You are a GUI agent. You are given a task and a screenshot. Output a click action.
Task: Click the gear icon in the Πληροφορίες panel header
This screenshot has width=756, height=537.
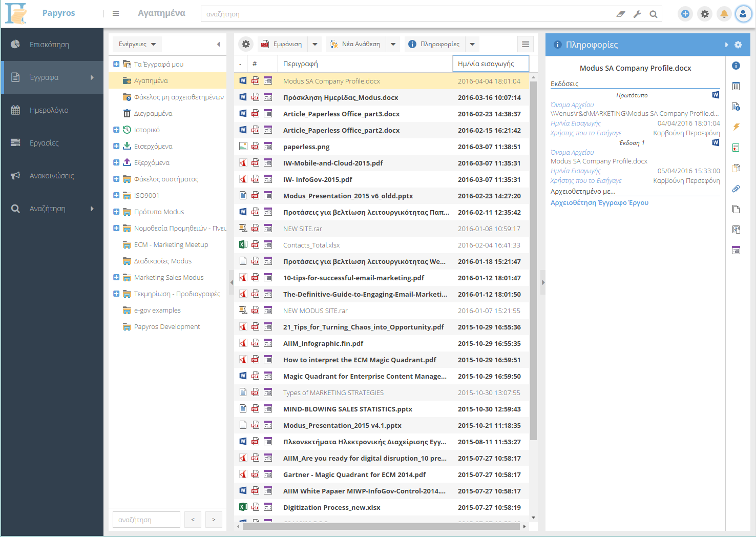coord(738,45)
